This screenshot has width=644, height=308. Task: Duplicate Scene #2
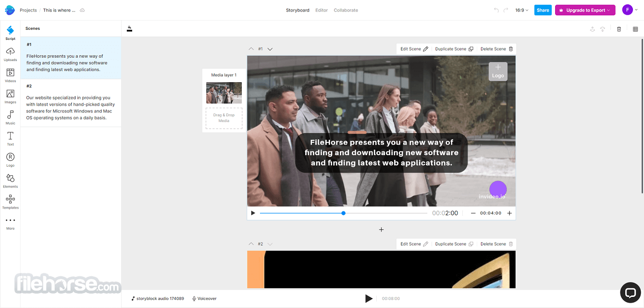click(454, 244)
